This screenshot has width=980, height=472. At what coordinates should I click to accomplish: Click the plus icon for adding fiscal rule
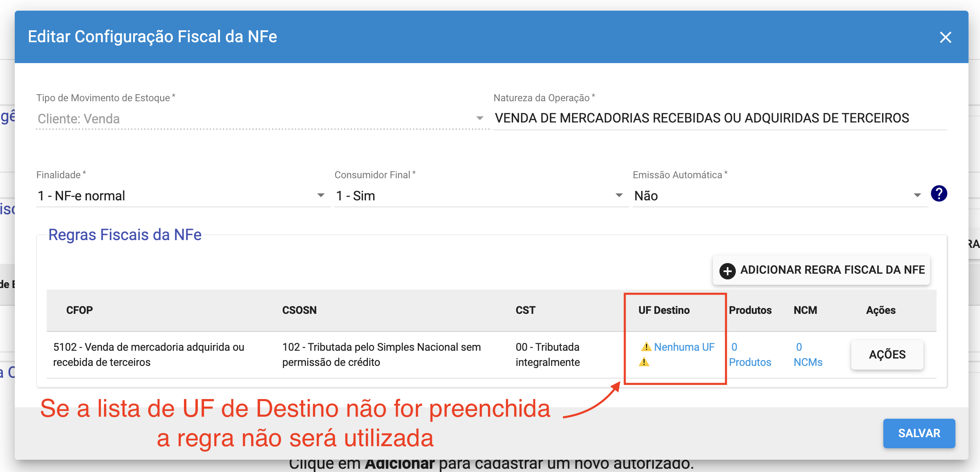(728, 271)
